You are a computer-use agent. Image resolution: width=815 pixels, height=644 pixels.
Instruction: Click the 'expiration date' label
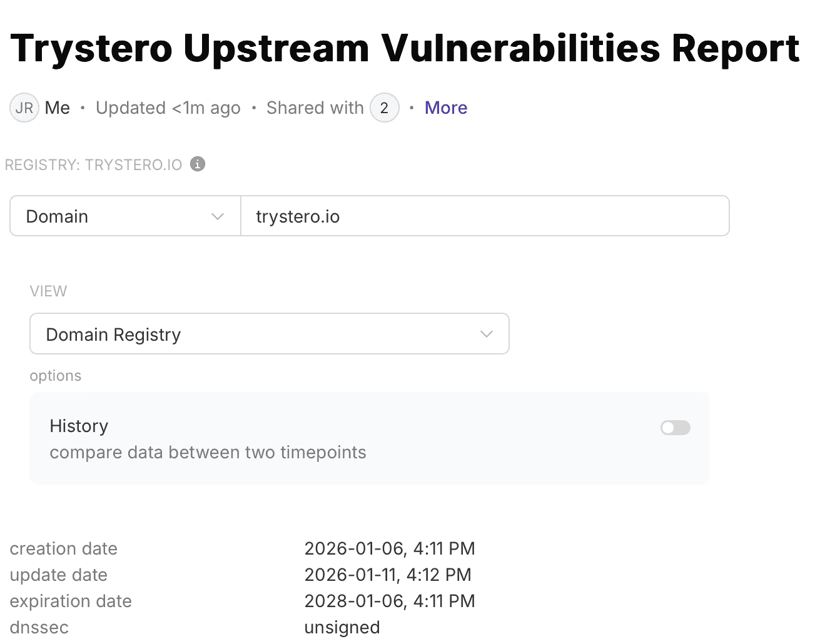click(x=71, y=601)
